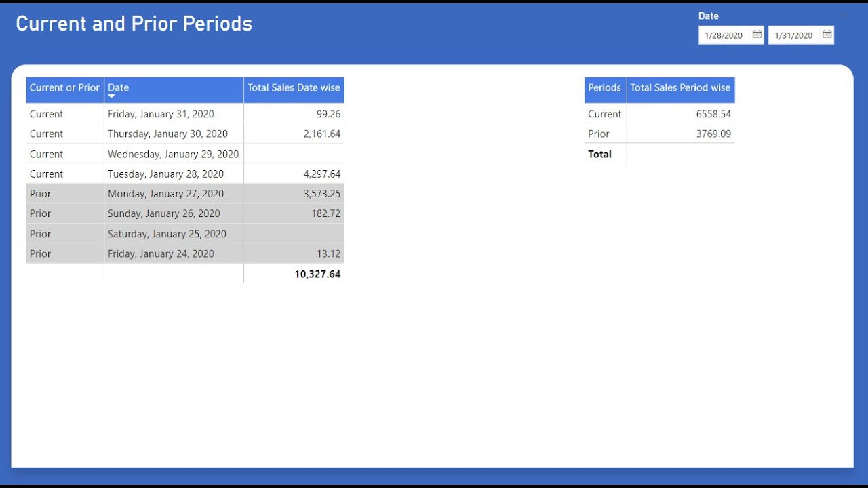Image resolution: width=868 pixels, height=488 pixels.
Task: Select the Friday, January 31, 2020 row
Action: [x=185, y=114]
